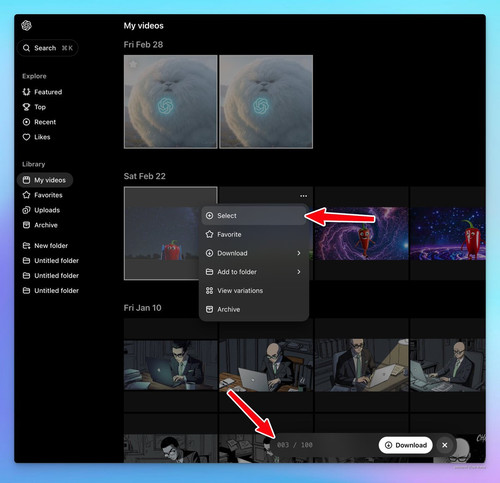Choose Select from the context menu
The height and width of the screenshot is (483, 500).
point(254,216)
